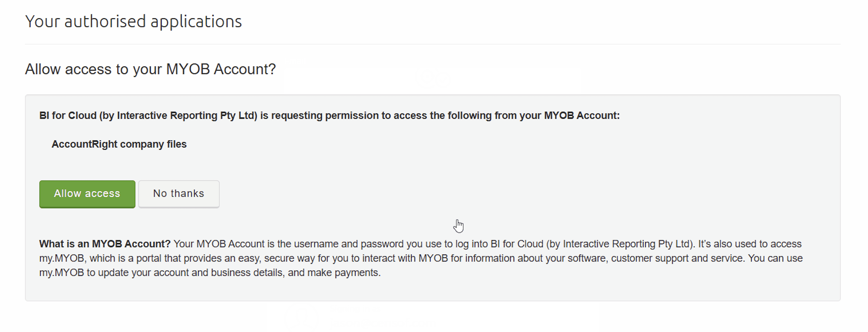Click the green Allow access button
868x332 pixels.
click(87, 194)
